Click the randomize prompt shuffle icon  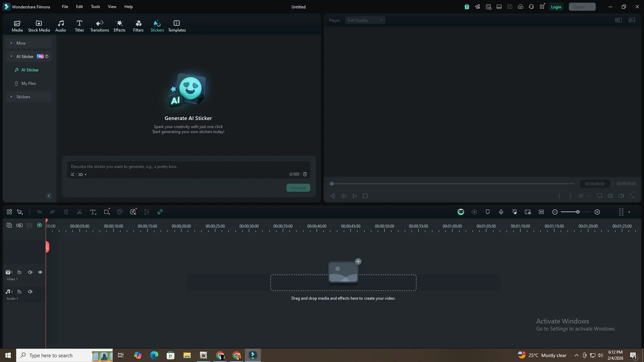[x=72, y=175]
